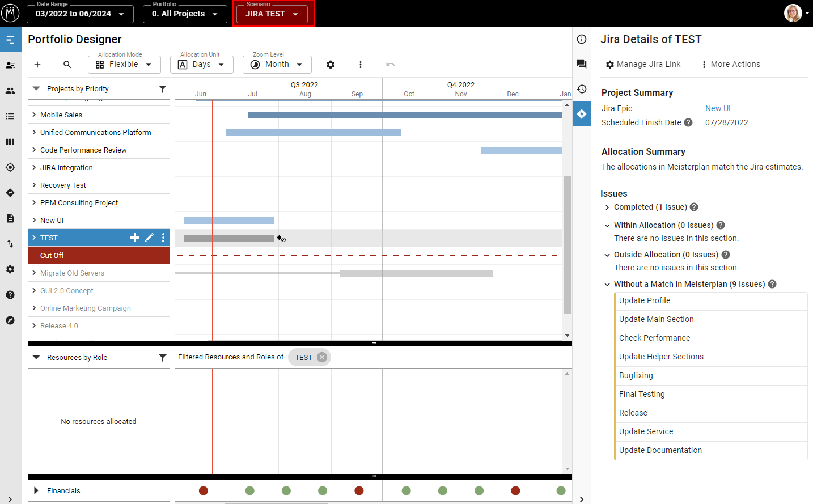Add item to TEST project row

click(x=135, y=238)
